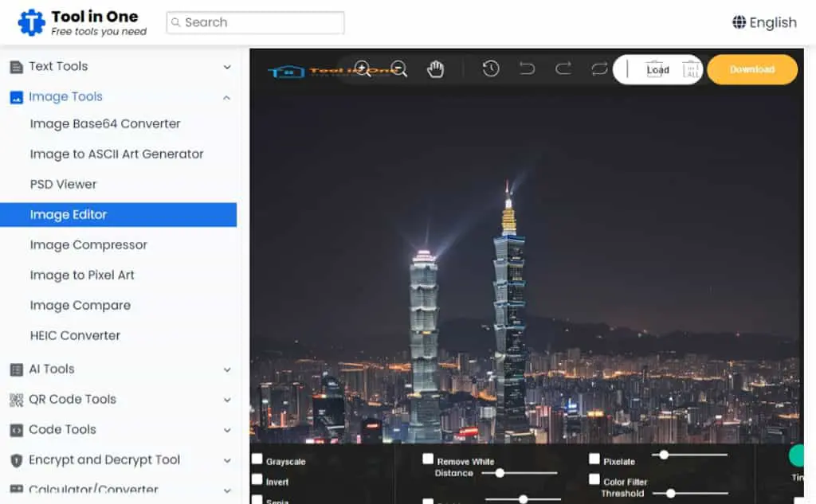Image resolution: width=816 pixels, height=504 pixels.
Task: Open the English language selector
Action: (764, 22)
